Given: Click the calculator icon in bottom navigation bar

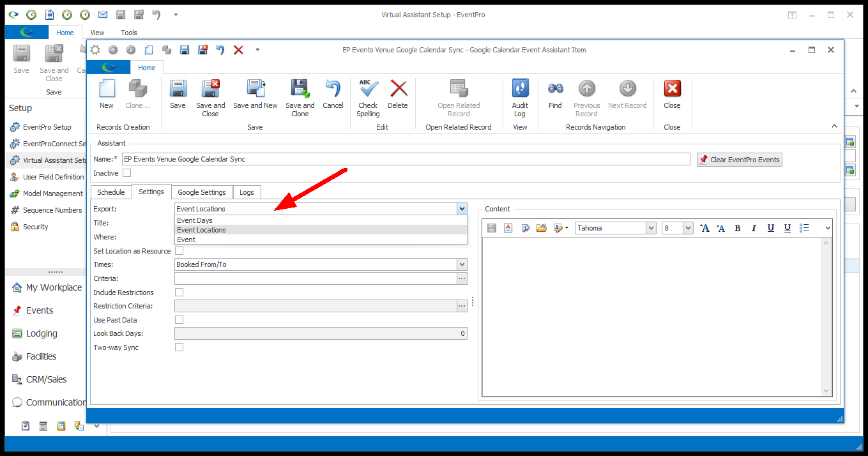Looking at the screenshot, I should click(43, 426).
